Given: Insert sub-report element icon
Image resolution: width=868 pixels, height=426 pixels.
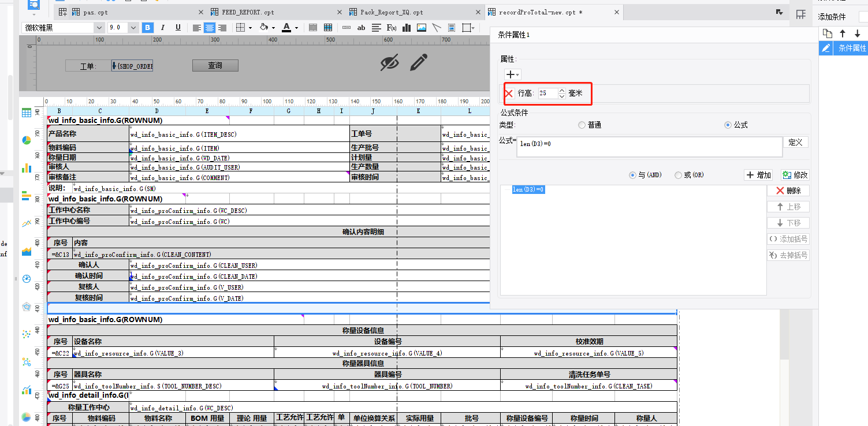Looking at the screenshot, I should [452, 28].
